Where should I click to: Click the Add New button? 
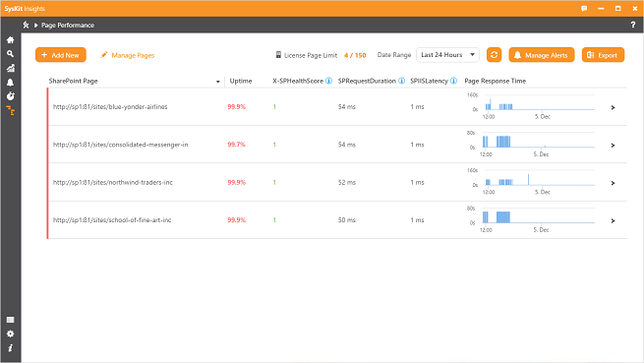pos(61,55)
